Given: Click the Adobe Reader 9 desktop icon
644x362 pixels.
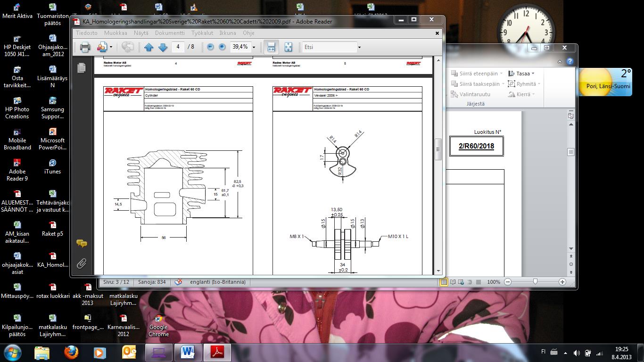Looking at the screenshot, I should (17, 169).
